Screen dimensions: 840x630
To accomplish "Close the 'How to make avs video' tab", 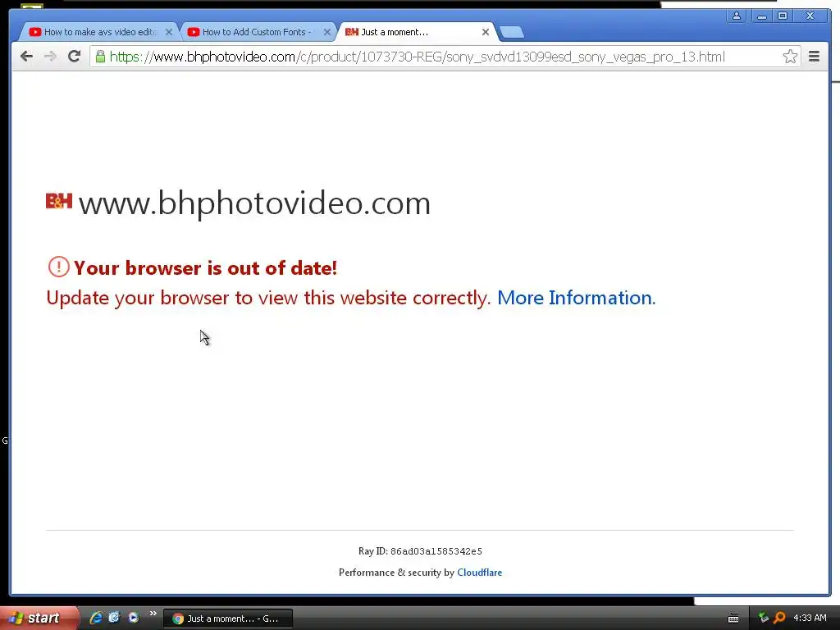I will tap(169, 32).
